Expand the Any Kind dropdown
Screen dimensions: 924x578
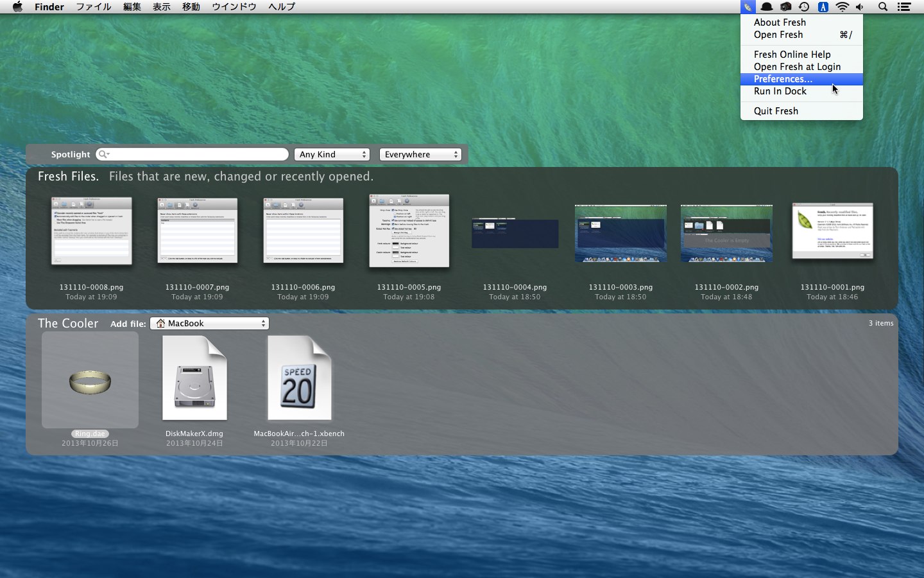click(x=332, y=155)
